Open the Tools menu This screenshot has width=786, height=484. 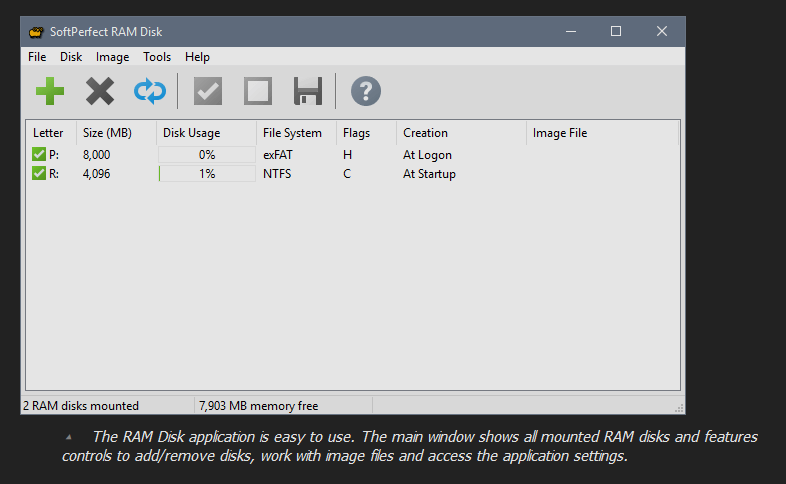tap(157, 57)
